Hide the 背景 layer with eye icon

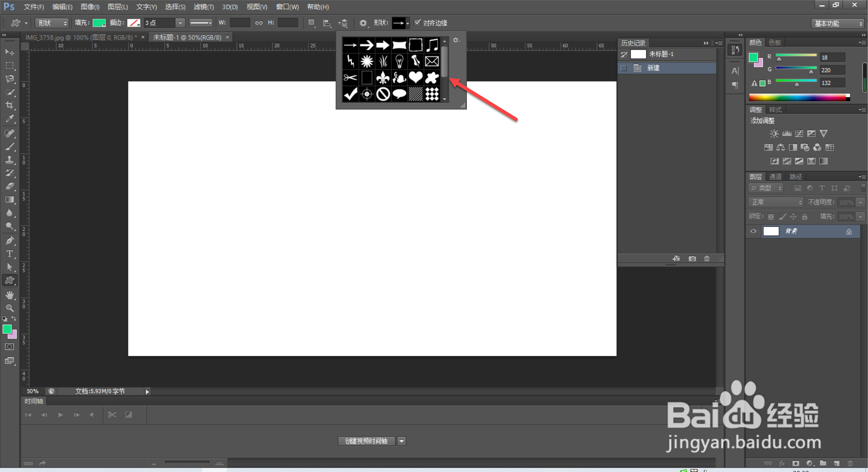point(753,231)
